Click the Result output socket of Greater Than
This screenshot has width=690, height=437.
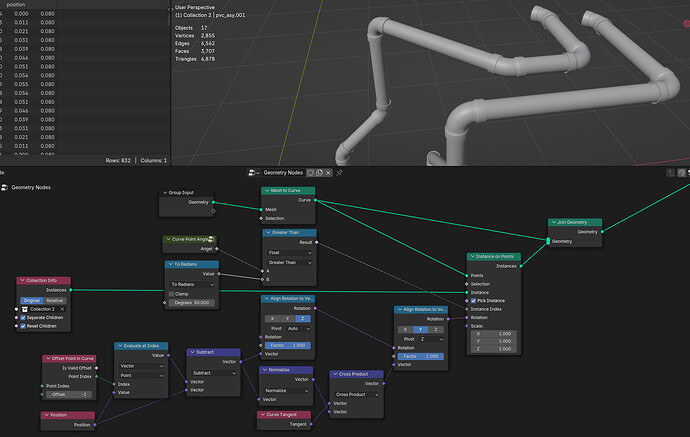click(x=316, y=242)
